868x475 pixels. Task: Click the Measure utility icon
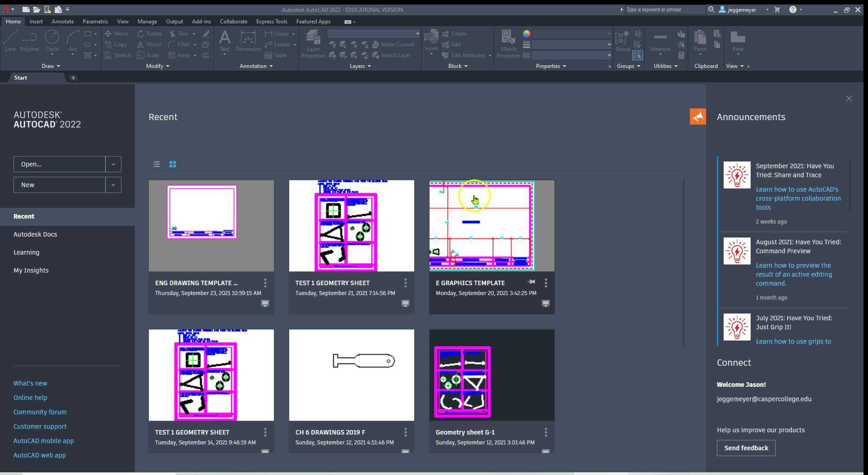click(x=660, y=40)
